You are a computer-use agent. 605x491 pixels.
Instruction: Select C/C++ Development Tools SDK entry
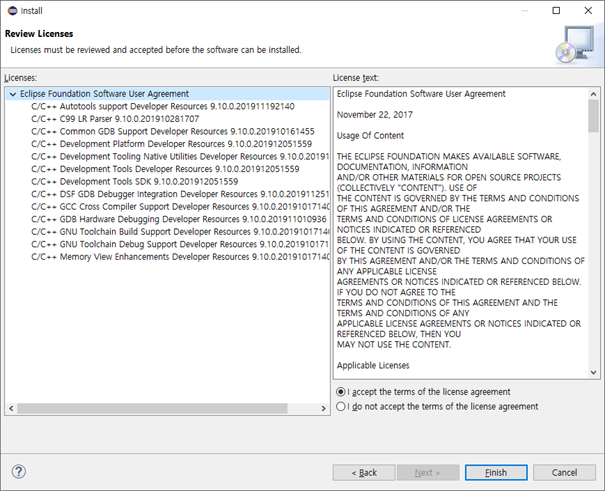coord(135,182)
